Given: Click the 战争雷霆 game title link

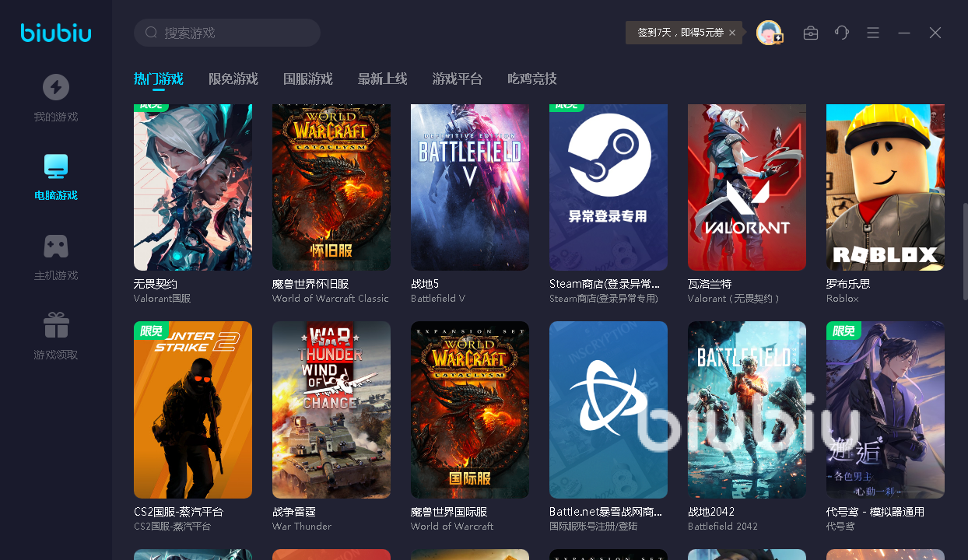Looking at the screenshot, I should (294, 512).
